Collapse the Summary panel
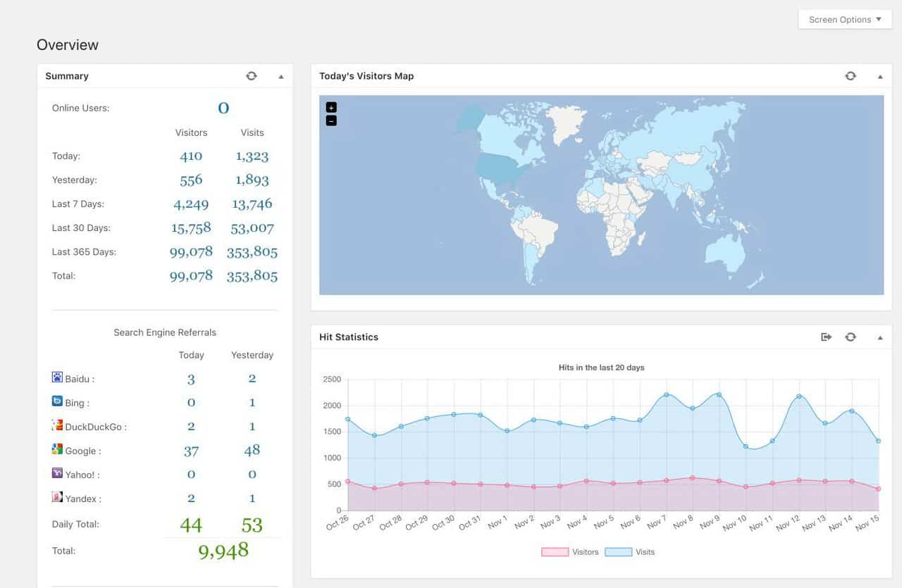Viewport: 902px width, 588px height. (281, 76)
